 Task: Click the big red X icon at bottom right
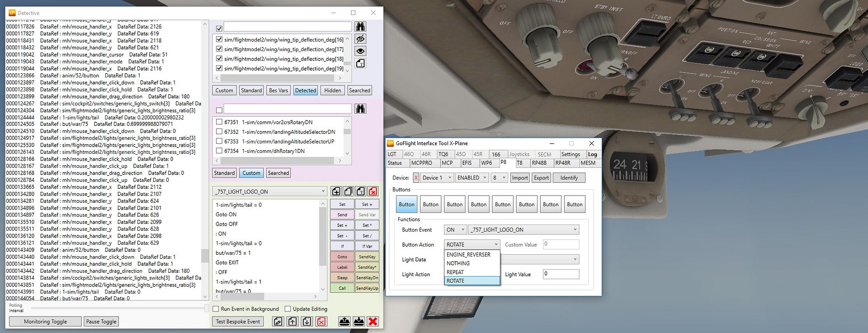click(373, 321)
